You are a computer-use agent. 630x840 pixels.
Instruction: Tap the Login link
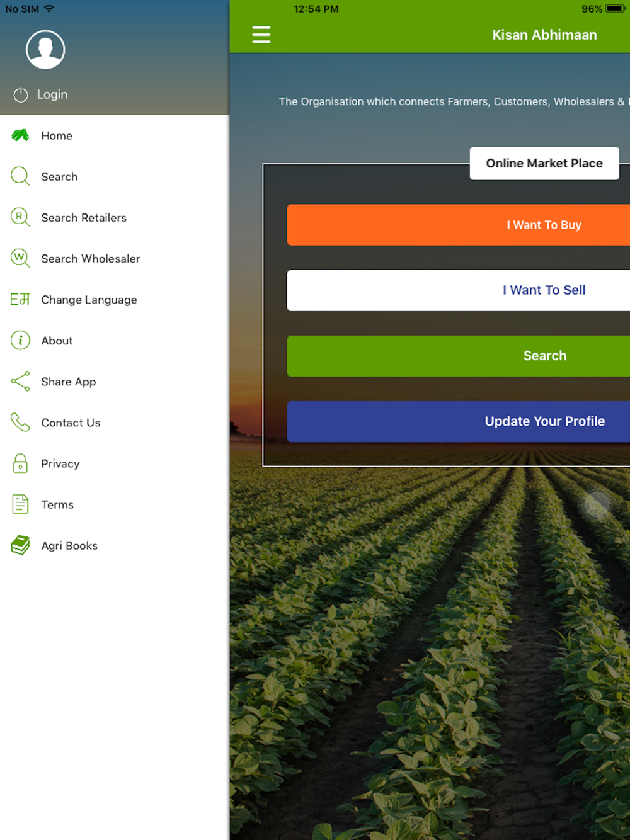pyautogui.click(x=52, y=94)
